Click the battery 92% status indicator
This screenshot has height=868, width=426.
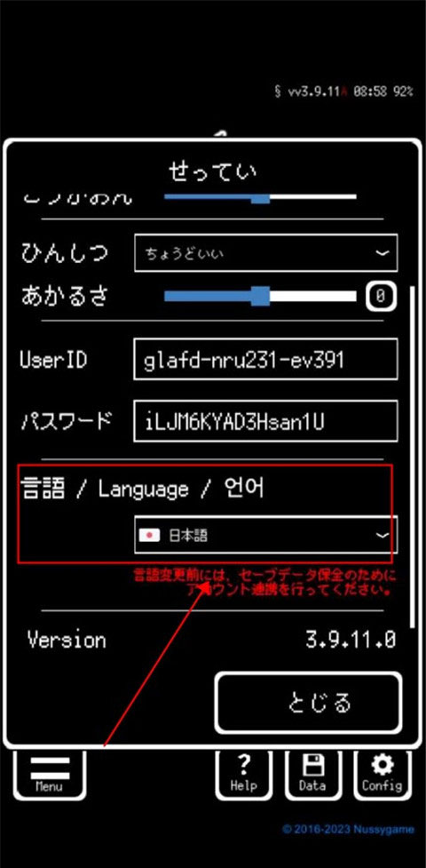click(403, 92)
